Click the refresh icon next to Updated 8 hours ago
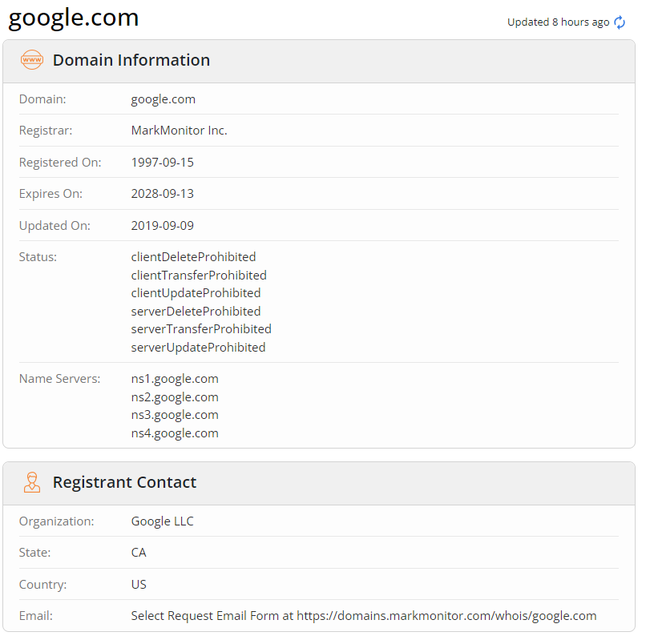Viewport: 646px width, 644px height. tap(620, 22)
